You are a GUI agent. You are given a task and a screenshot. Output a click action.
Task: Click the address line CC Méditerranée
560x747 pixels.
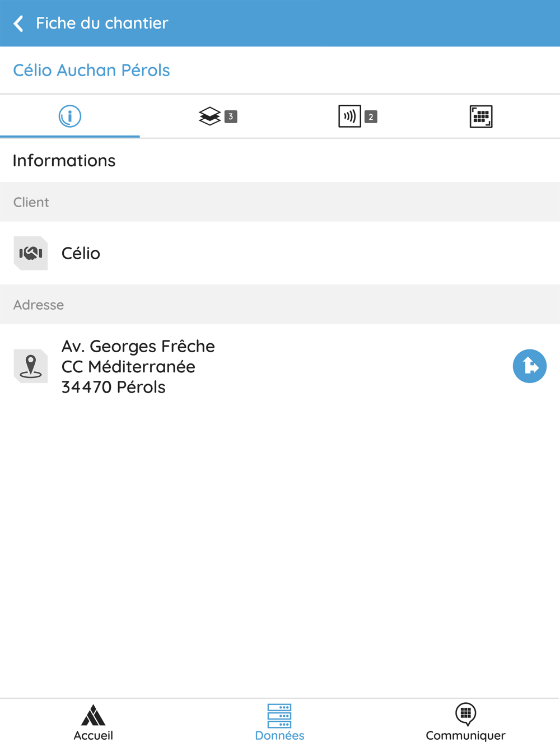pyautogui.click(x=128, y=366)
